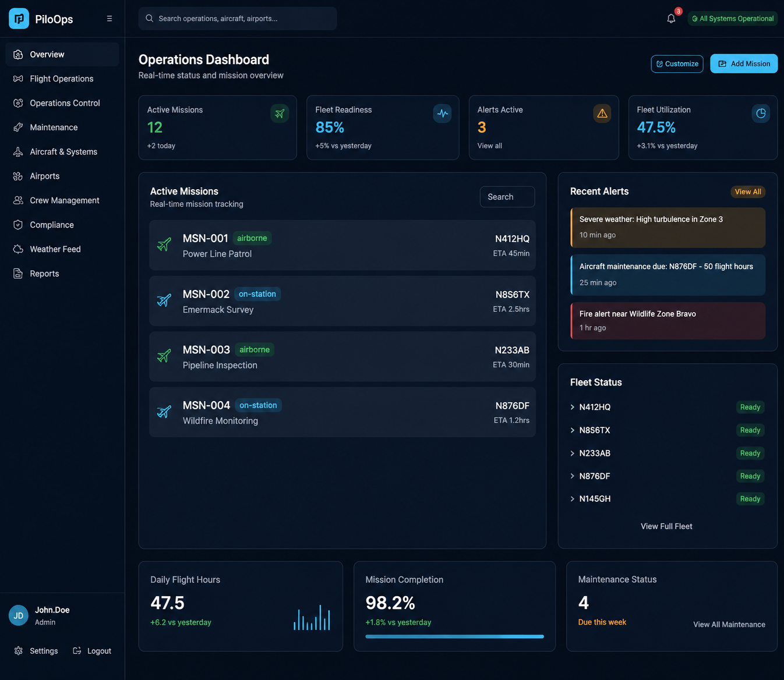Viewport: 784px width, 680px height.
Task: Open Compliance in the sidebar
Action: click(62, 225)
